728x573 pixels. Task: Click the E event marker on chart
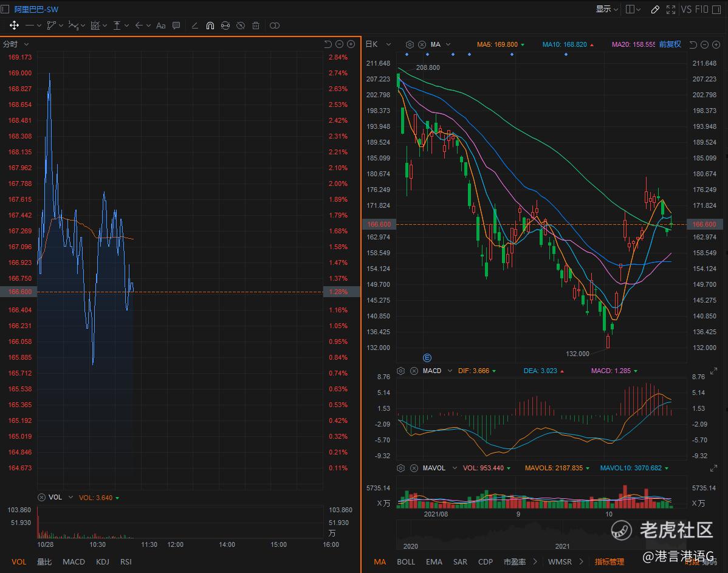pos(427,357)
